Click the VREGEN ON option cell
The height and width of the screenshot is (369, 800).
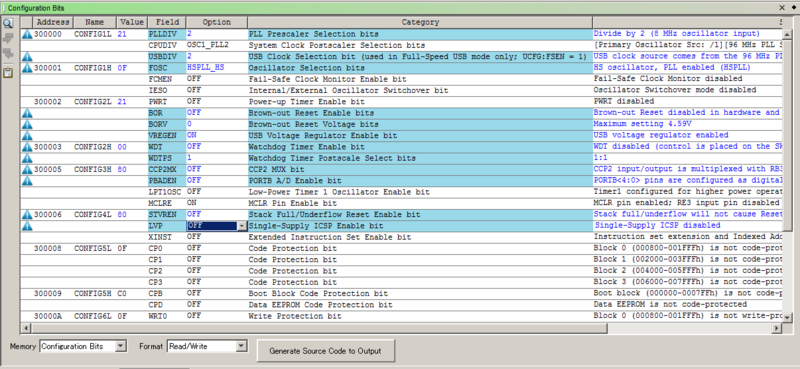click(x=217, y=135)
